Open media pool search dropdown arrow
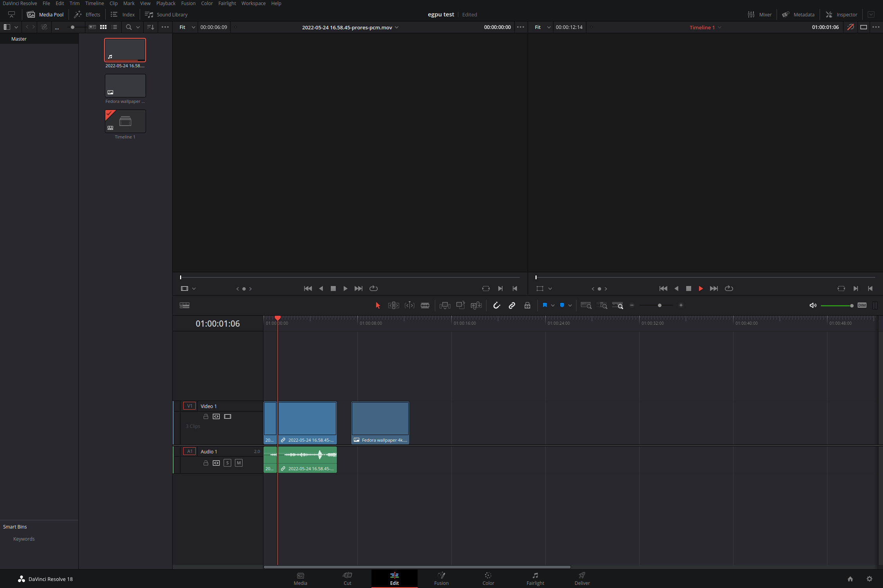The width and height of the screenshot is (883, 588). [x=138, y=27]
